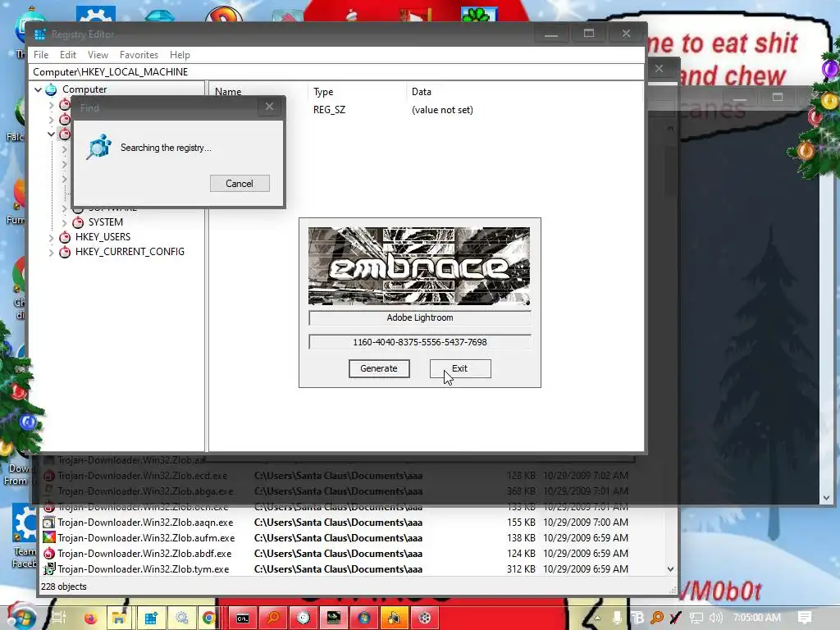The image size is (840, 630).
Task: Open the network tray icon
Action: (x=696, y=618)
